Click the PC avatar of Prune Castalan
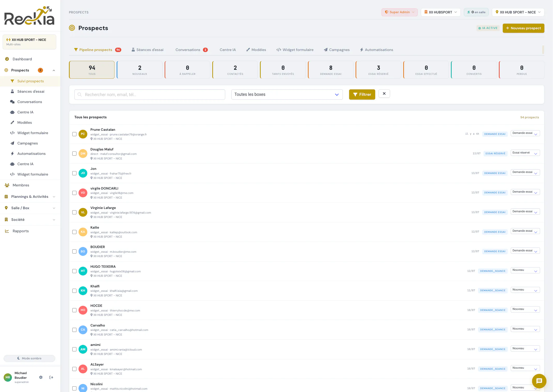553x392 pixels. coord(83,134)
